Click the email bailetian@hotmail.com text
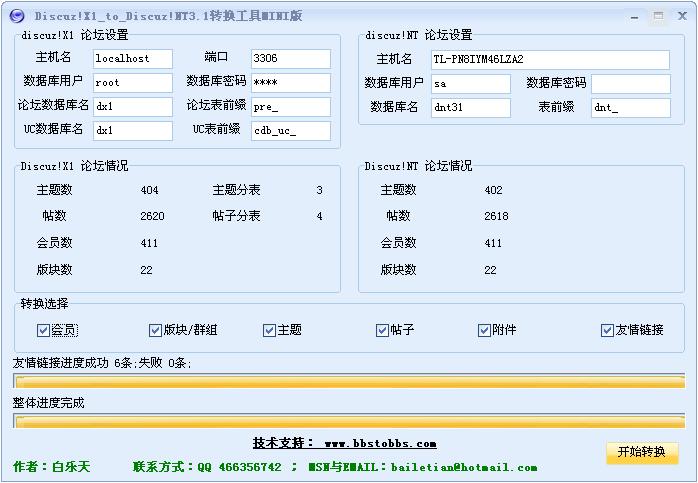Viewport: 698px width, 483px height. click(464, 467)
